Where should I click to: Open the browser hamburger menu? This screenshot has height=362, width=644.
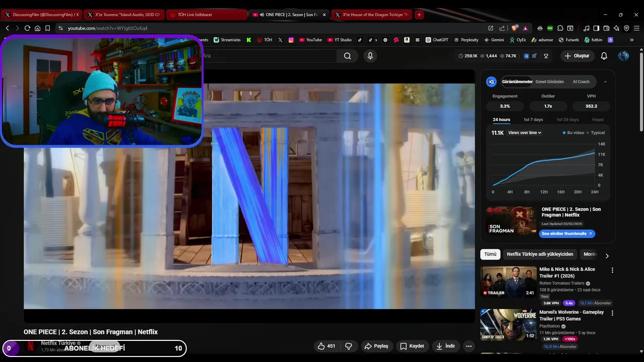point(636,28)
